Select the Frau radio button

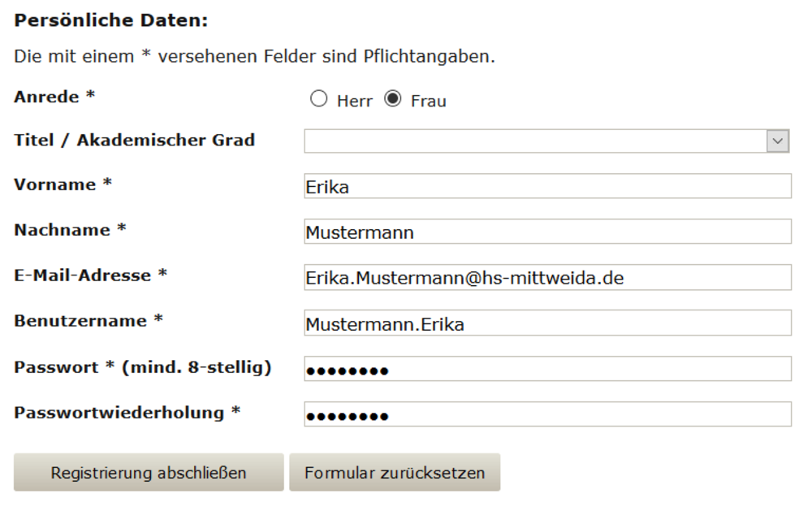[392, 98]
